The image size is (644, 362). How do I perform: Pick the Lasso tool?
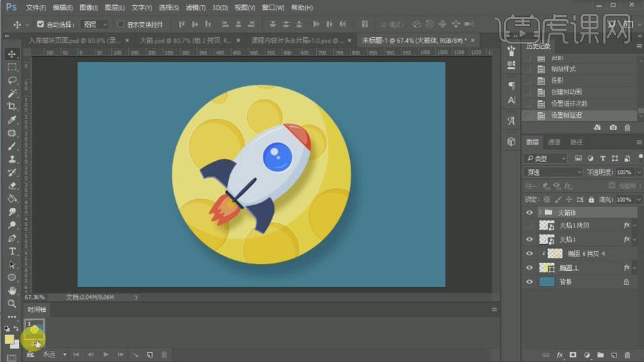12,81
